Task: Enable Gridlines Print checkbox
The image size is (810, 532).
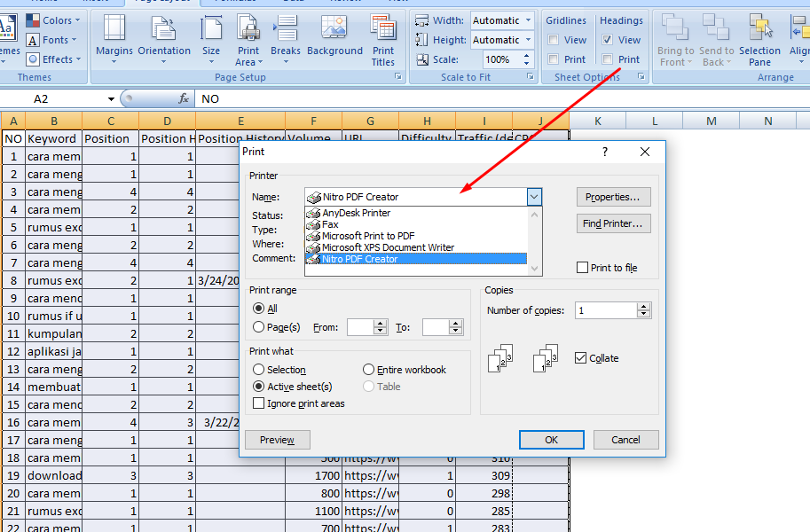Action: (554, 59)
